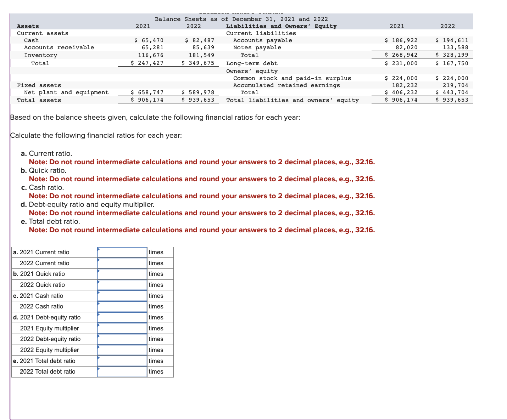Click the instruction text "b. Quick ratio."

pyautogui.click(x=44, y=170)
